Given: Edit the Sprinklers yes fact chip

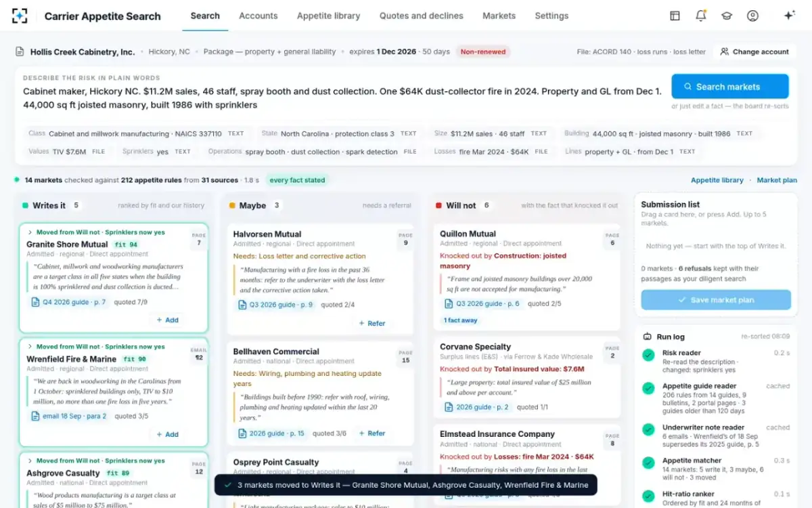Looking at the screenshot, I should tap(156, 152).
